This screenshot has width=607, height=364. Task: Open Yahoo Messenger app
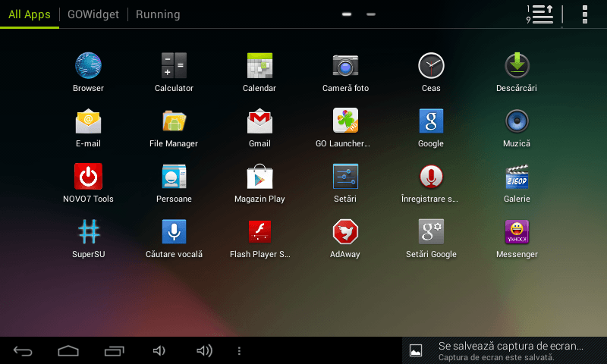pyautogui.click(x=517, y=232)
